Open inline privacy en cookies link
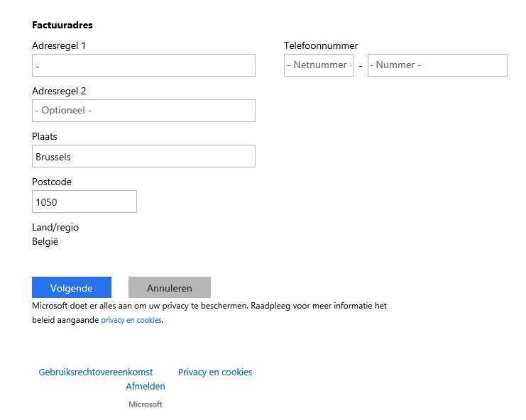 tap(131, 321)
